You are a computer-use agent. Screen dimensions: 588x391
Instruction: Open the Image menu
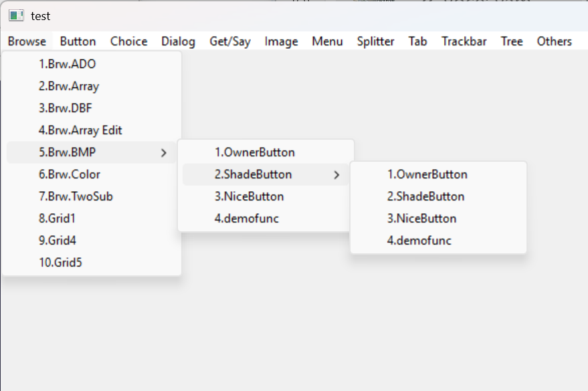click(x=281, y=41)
